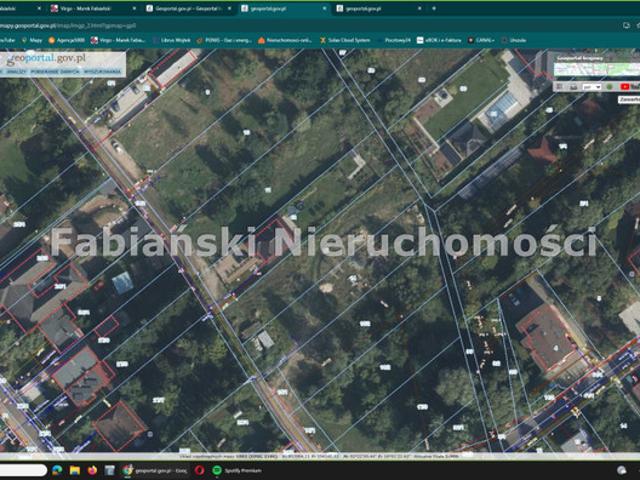Click the address bar with the geoportal URL

286,25
